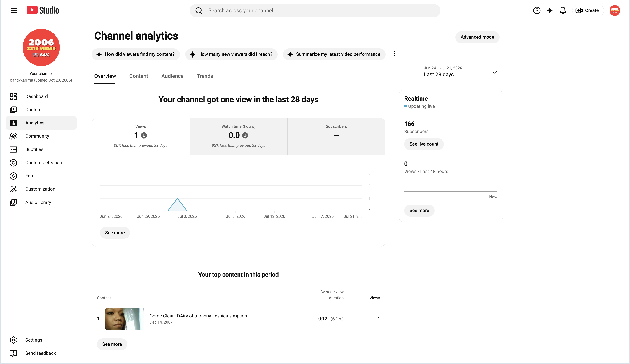Open the notifications bell
Viewport: 630px width, 364px height.
[x=563, y=10]
